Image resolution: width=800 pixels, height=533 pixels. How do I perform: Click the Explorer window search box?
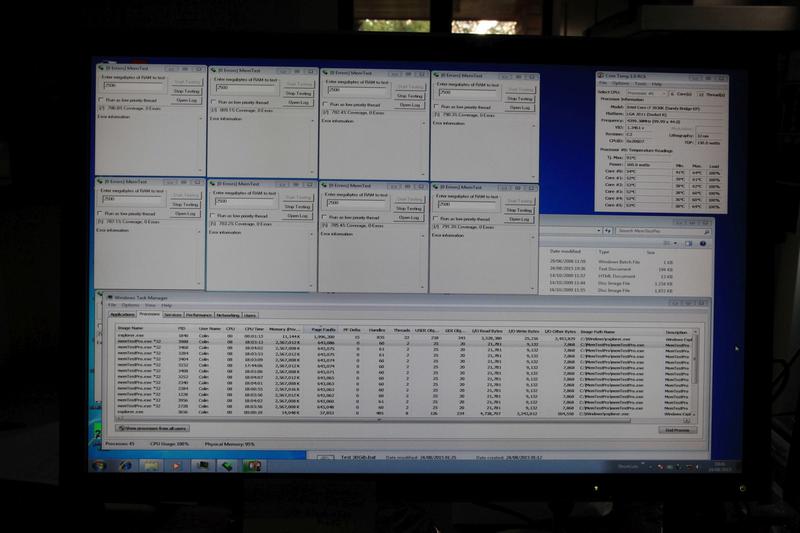click(663, 231)
